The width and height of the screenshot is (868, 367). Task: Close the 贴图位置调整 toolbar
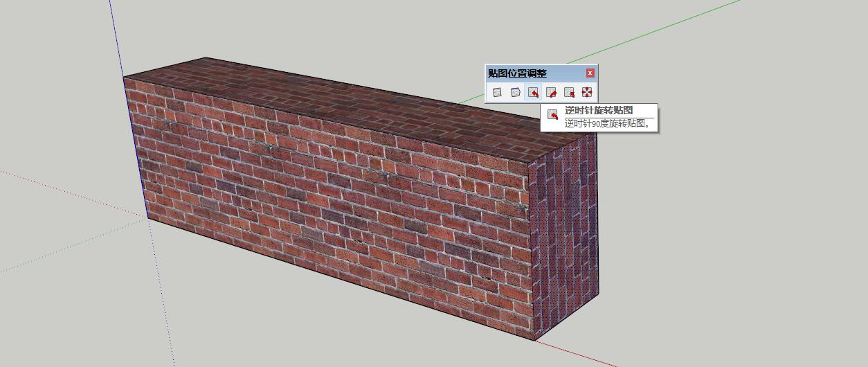click(x=590, y=73)
